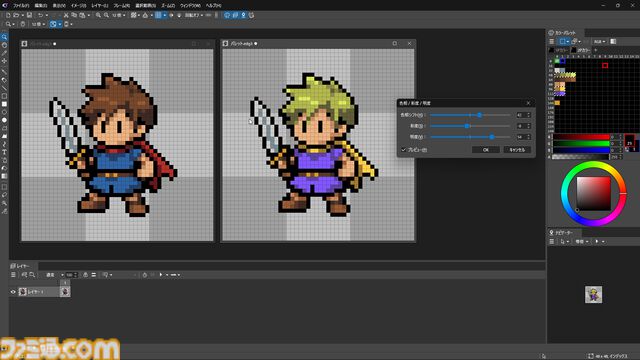This screenshot has width=640, height=360.
Task: Open the rotation dropdown in main toolbar
Action: pos(194,15)
